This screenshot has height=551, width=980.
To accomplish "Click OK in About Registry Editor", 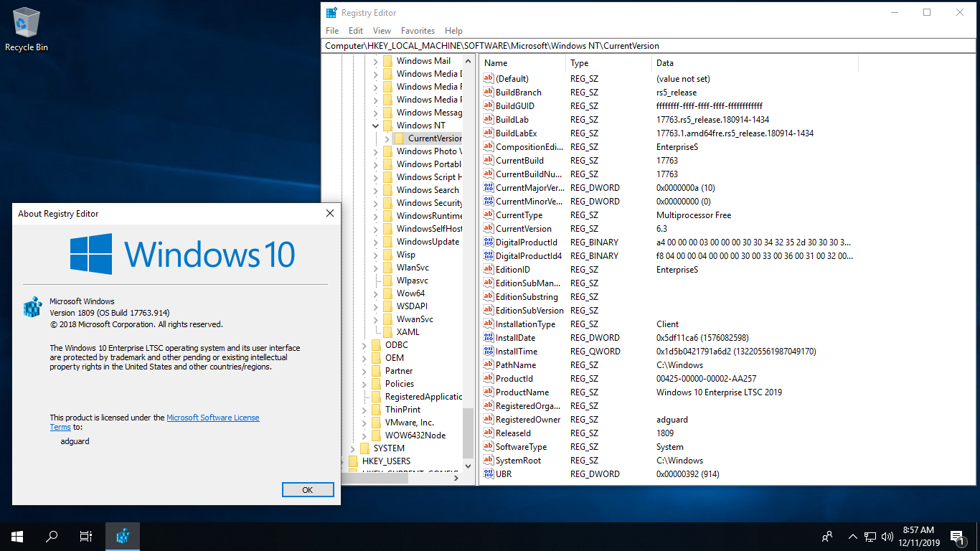I will click(308, 490).
